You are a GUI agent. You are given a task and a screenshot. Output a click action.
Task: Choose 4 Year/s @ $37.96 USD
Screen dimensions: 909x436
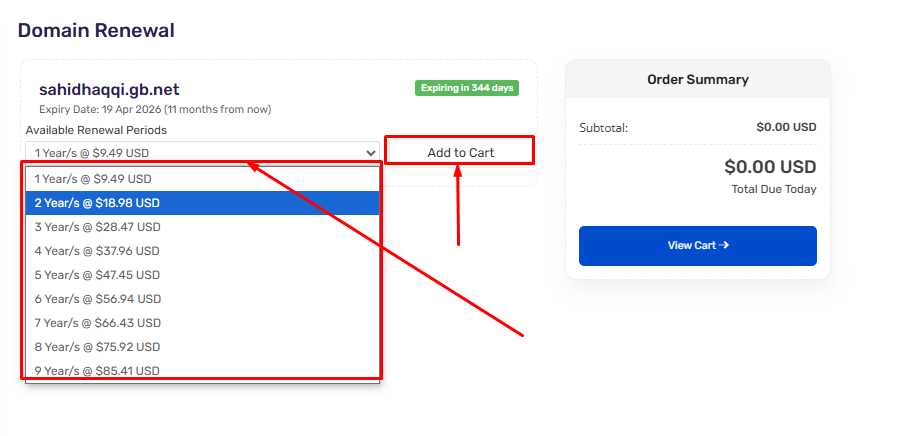click(202, 251)
